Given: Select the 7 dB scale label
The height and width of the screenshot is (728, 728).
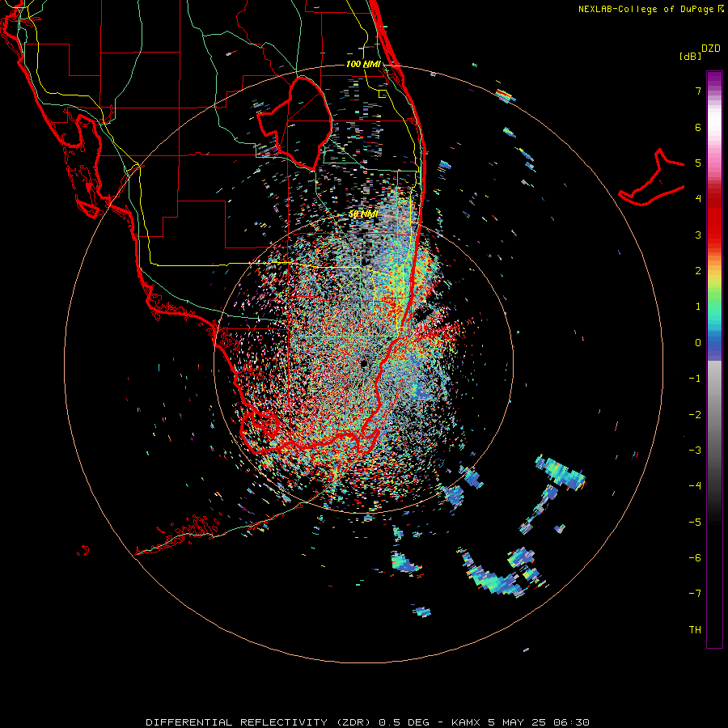Looking at the screenshot, I should click(698, 91).
